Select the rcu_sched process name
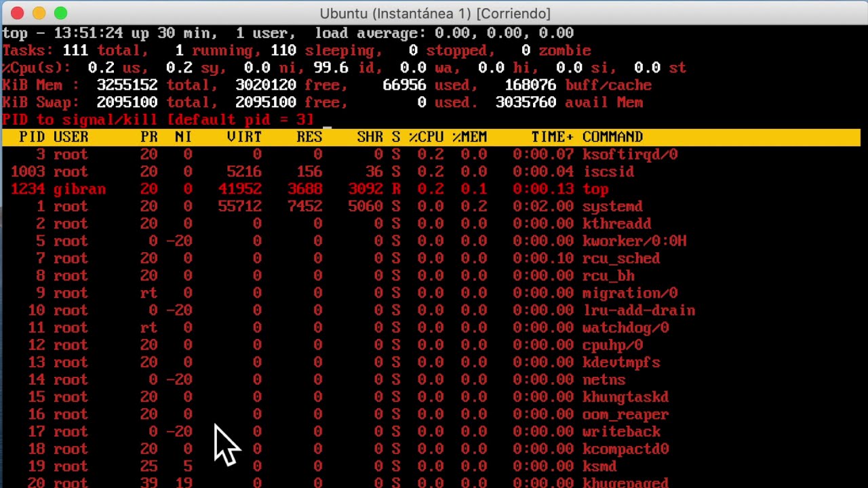This screenshot has width=868, height=488. coord(621,258)
